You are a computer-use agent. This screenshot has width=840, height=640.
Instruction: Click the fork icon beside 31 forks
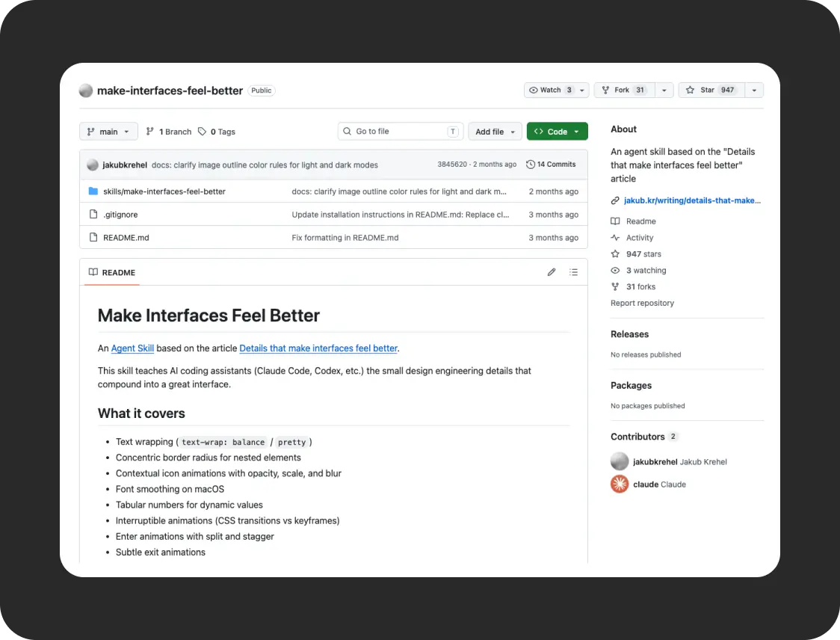pyautogui.click(x=615, y=287)
